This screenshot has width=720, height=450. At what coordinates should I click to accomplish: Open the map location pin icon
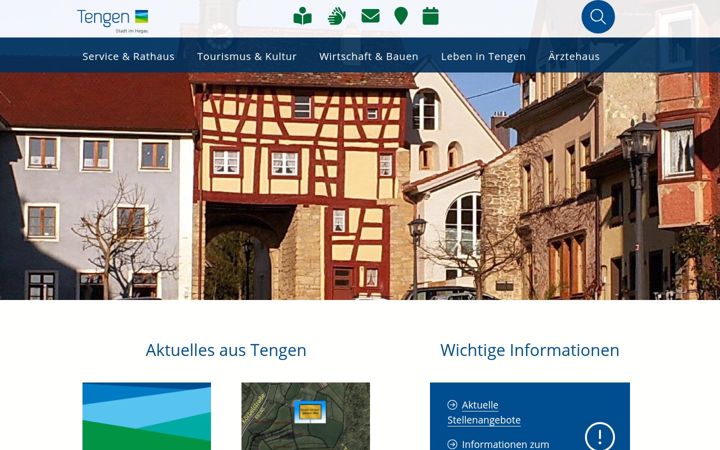pyautogui.click(x=401, y=16)
